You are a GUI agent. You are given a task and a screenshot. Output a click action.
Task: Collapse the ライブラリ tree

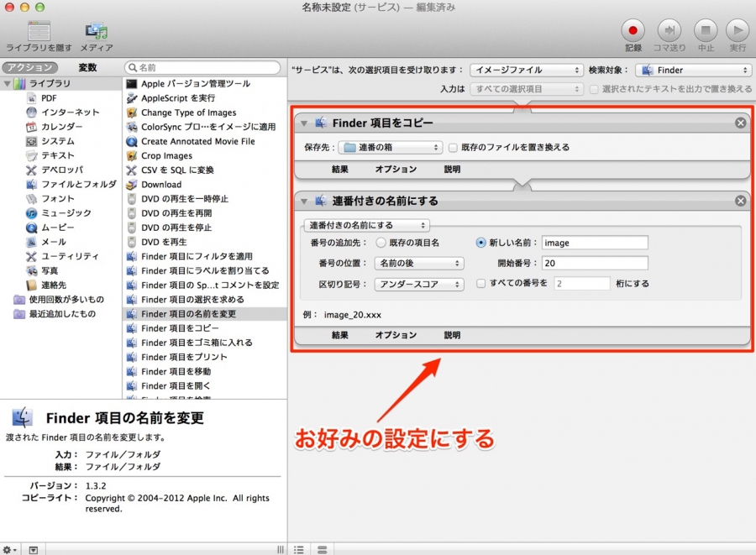point(7,84)
